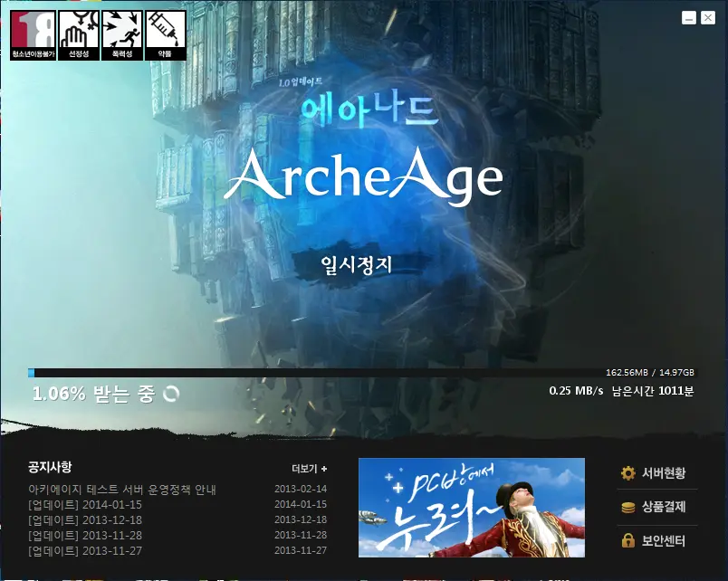Open [업데이트] 2013-12-18 notice
Image resolution: width=728 pixels, height=581 pixels.
[x=85, y=520]
